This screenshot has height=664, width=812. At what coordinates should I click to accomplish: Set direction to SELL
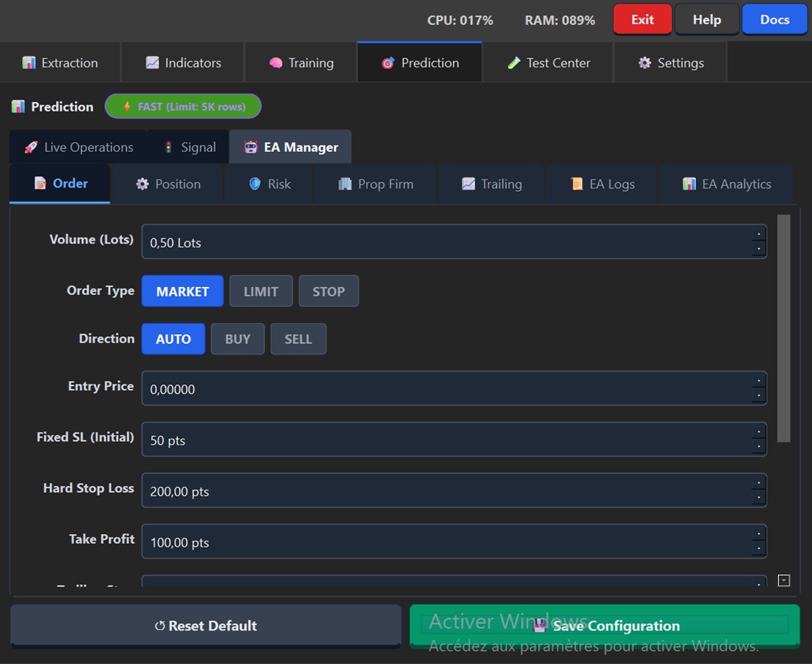298,339
